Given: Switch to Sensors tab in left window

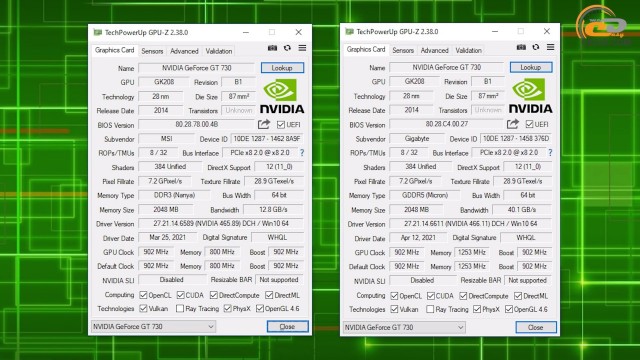Looking at the screenshot, I should tap(152, 51).
